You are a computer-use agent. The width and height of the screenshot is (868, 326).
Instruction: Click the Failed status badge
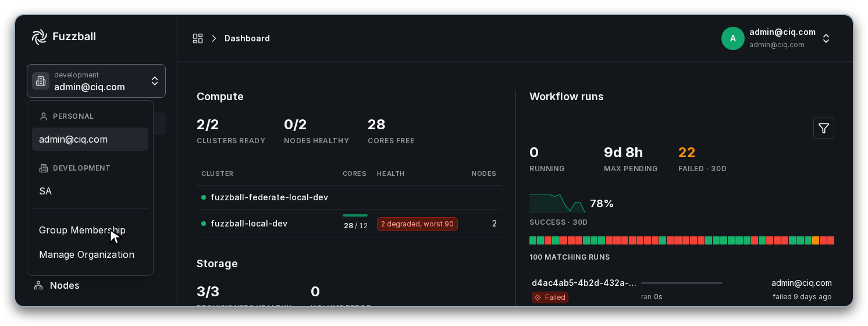pyautogui.click(x=550, y=297)
